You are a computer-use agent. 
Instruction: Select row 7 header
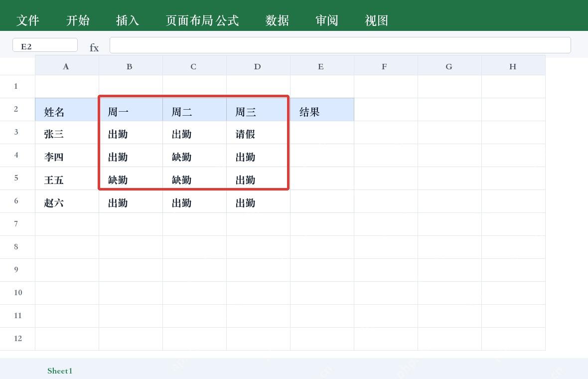[17, 224]
